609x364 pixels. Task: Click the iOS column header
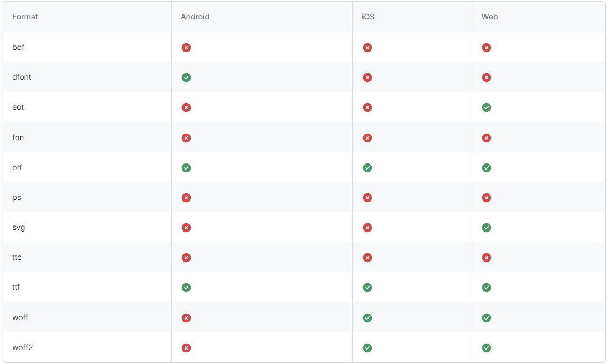[368, 17]
